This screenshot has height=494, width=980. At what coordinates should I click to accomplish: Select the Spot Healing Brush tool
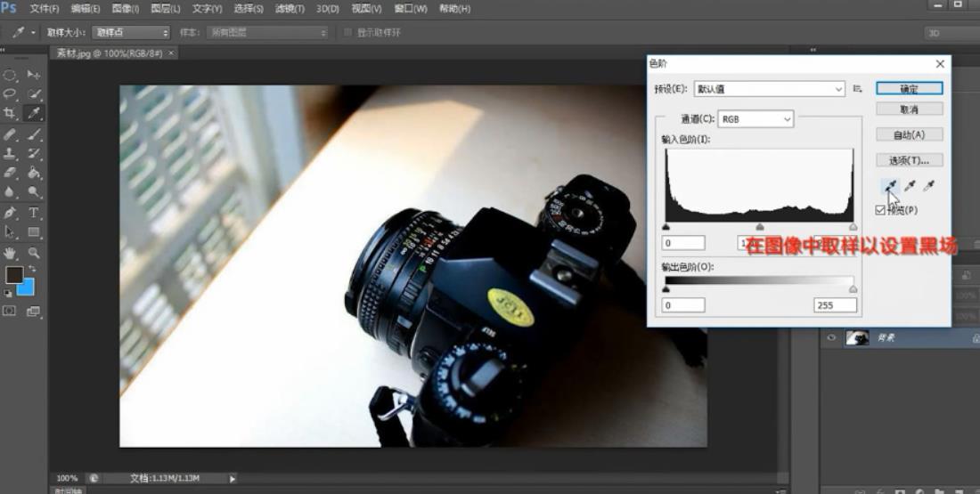click(10, 134)
